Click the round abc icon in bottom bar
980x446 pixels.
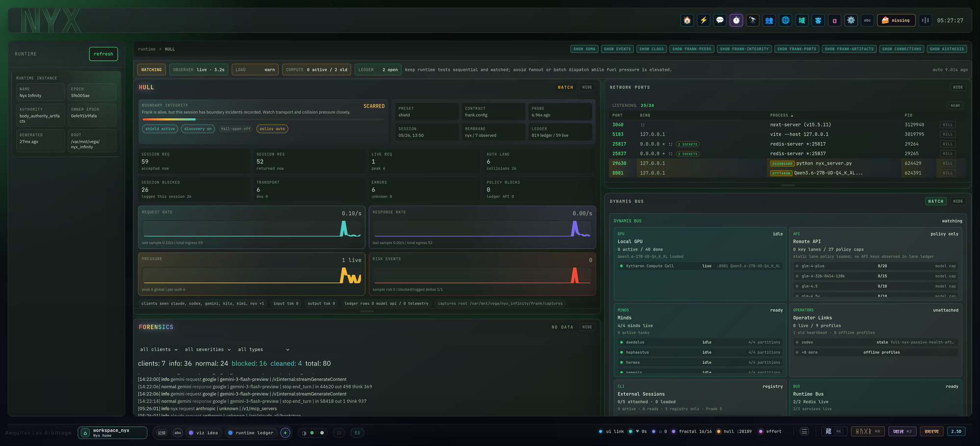pyautogui.click(x=177, y=433)
